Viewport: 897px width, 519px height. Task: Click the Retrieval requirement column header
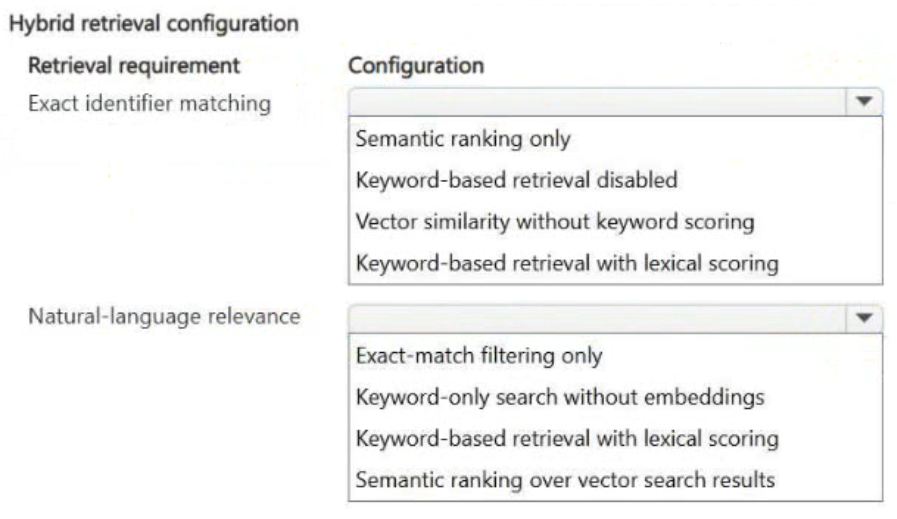point(134,66)
